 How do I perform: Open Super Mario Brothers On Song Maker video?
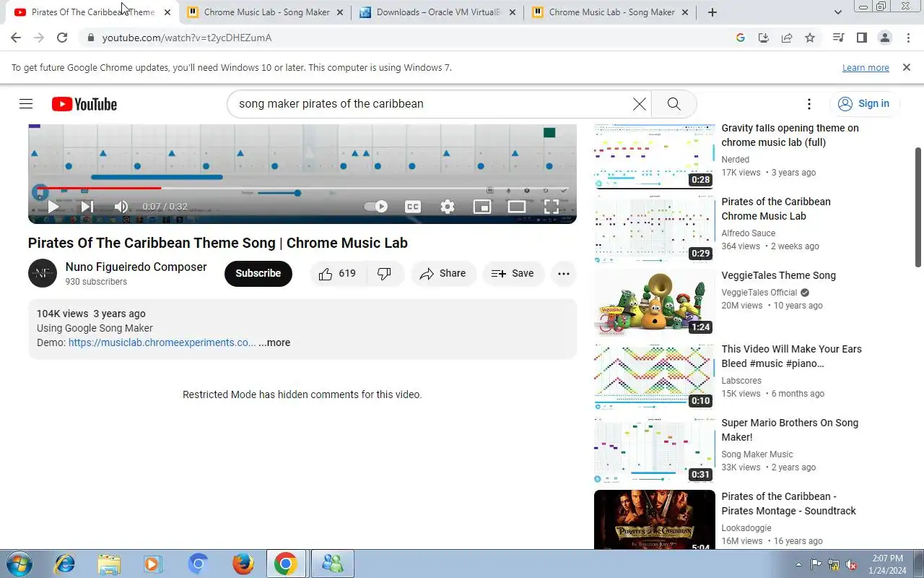point(790,430)
